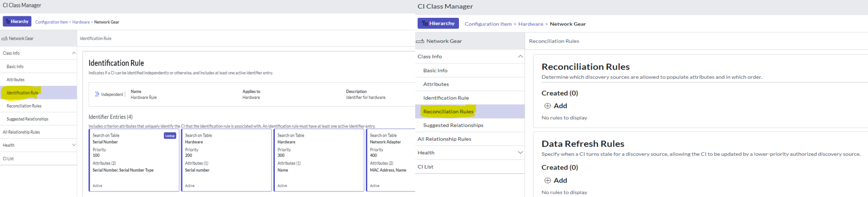
Task: Click the Lookup badge on Serial Number card
Action: 170,136
